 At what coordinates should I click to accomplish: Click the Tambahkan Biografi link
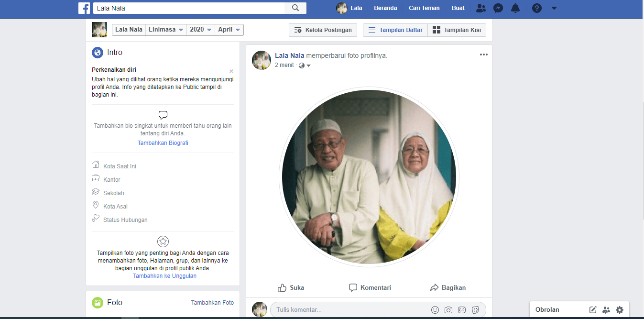click(163, 143)
